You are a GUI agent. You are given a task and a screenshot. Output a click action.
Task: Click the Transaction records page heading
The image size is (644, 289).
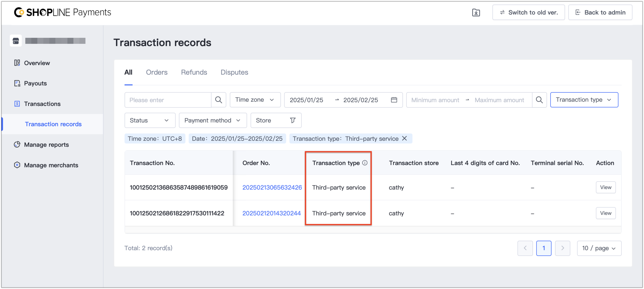point(162,42)
